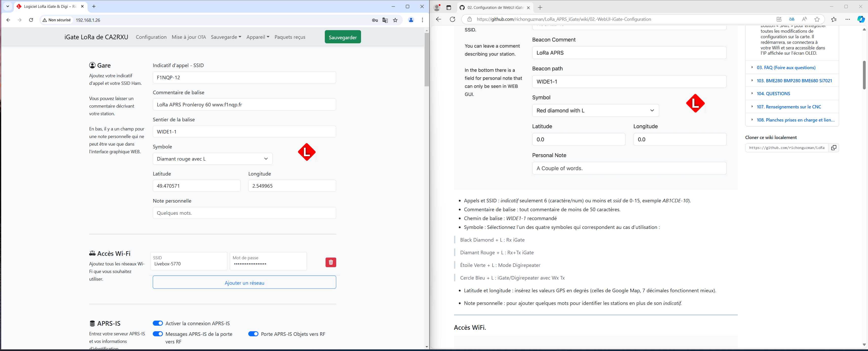This screenshot has width=868, height=351.
Task: Click the Google Translate icon in Chrome address bar
Action: pos(385,20)
